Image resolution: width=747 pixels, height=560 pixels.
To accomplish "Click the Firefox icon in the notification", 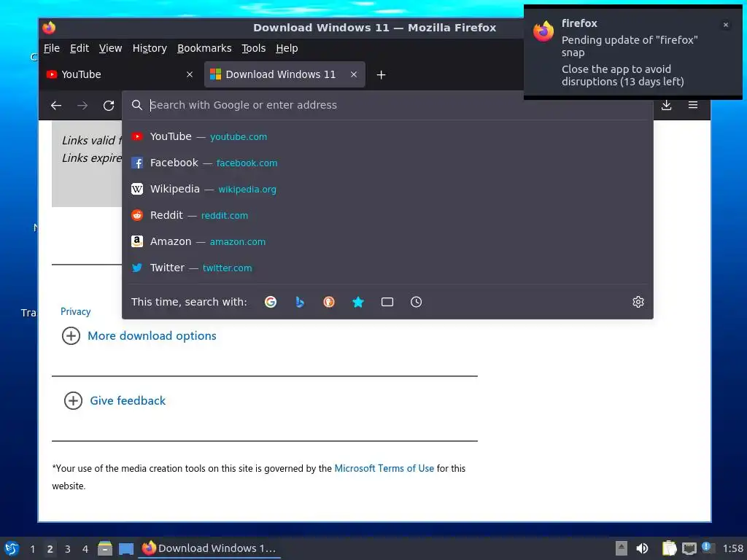I will point(543,32).
